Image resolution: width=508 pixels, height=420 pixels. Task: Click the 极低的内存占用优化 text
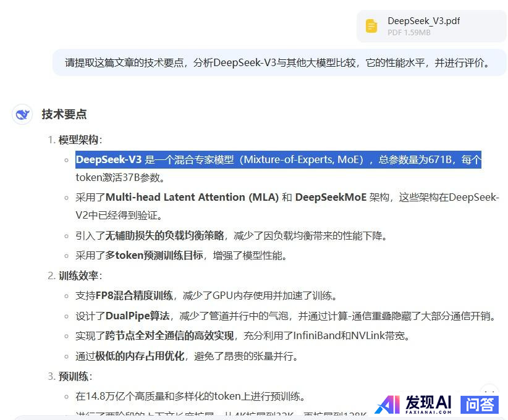[x=140, y=356]
